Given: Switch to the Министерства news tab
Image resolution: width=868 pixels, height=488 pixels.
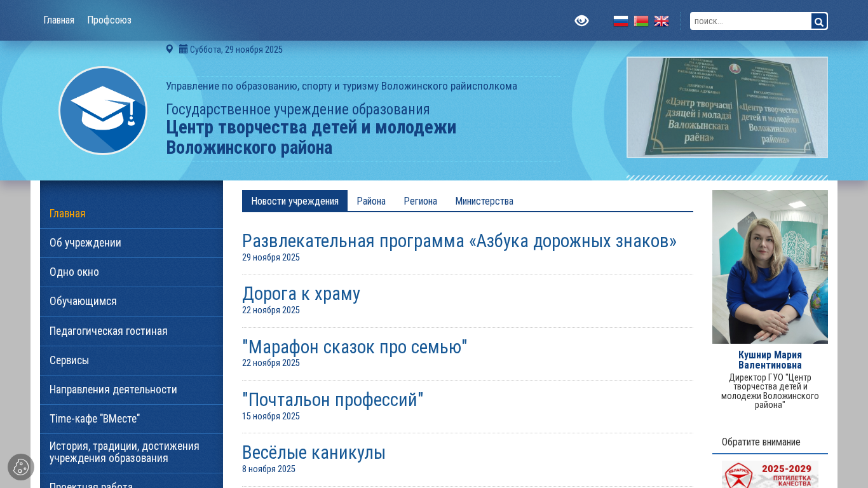Looking at the screenshot, I should (x=484, y=201).
